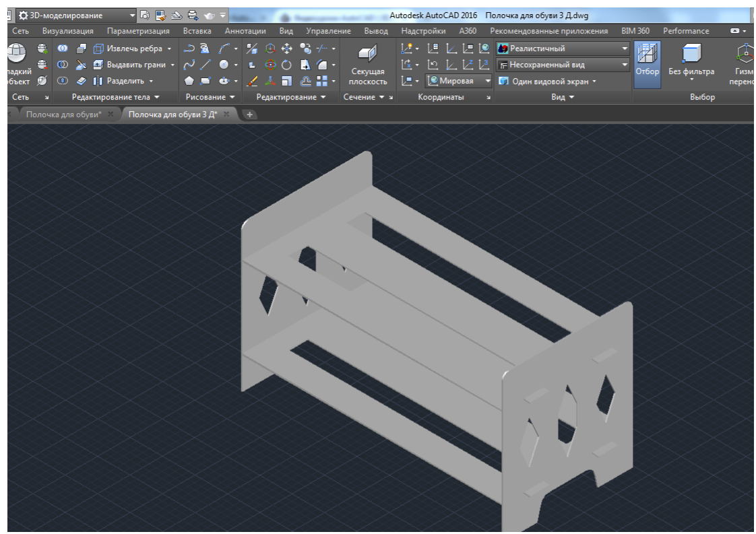Image resolution: width=756 pixels, height=534 pixels.
Task: Open the Извлечь ребра dropdown arrow
Action: click(169, 48)
